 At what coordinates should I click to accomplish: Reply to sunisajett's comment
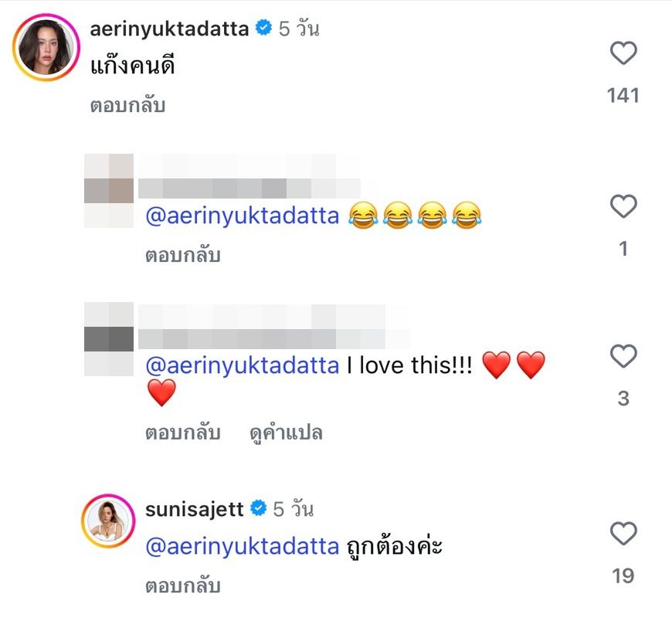tap(182, 587)
